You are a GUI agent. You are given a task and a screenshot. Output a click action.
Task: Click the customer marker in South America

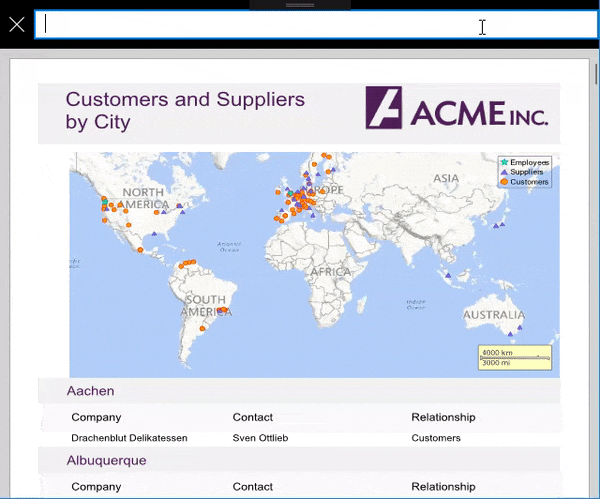[203, 328]
